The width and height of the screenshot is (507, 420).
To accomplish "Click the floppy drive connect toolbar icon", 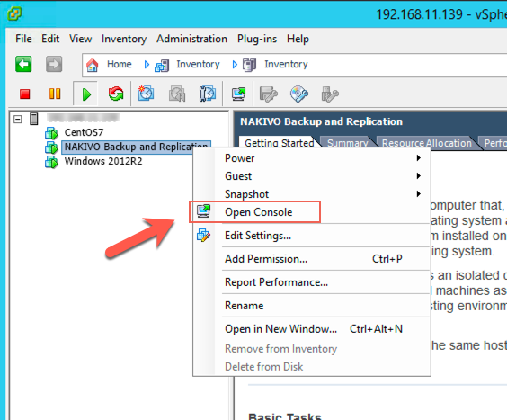I will [x=269, y=94].
